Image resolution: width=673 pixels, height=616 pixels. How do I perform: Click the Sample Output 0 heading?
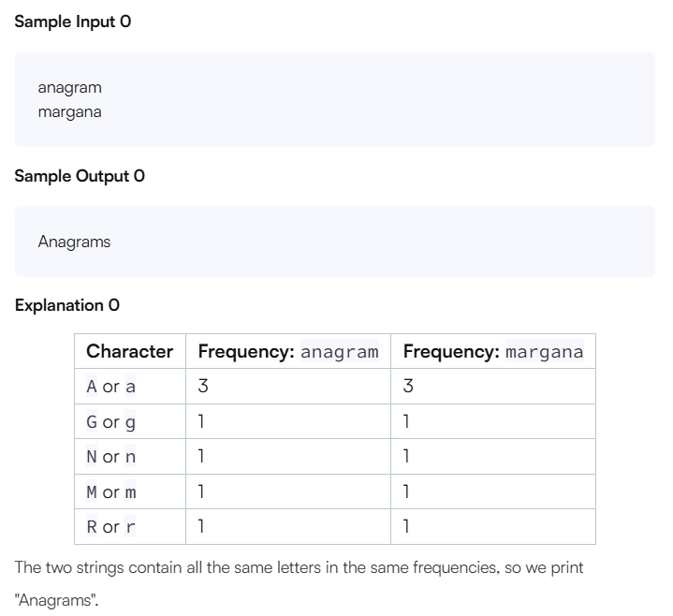click(x=80, y=176)
